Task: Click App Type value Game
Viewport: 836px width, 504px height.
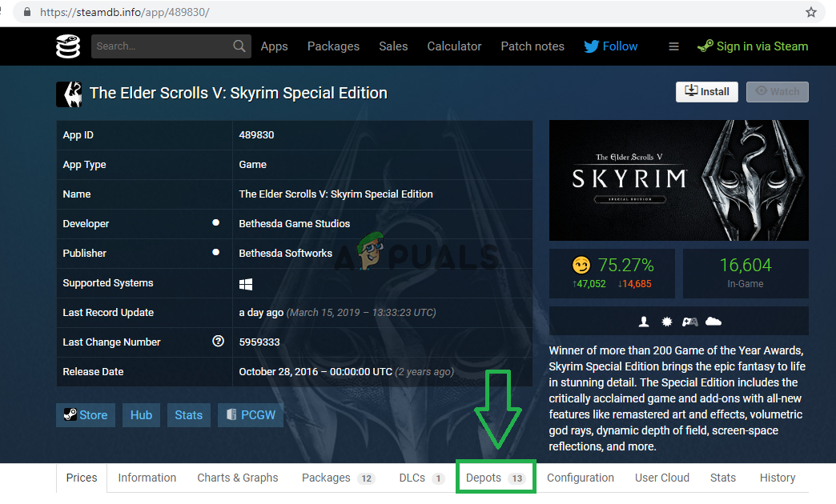Action: pyautogui.click(x=253, y=165)
